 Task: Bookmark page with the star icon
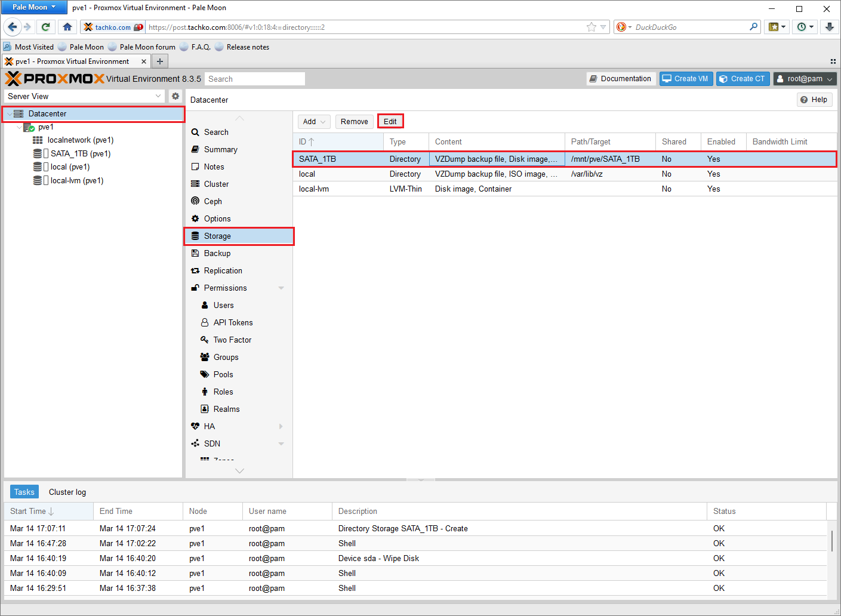pyautogui.click(x=592, y=27)
